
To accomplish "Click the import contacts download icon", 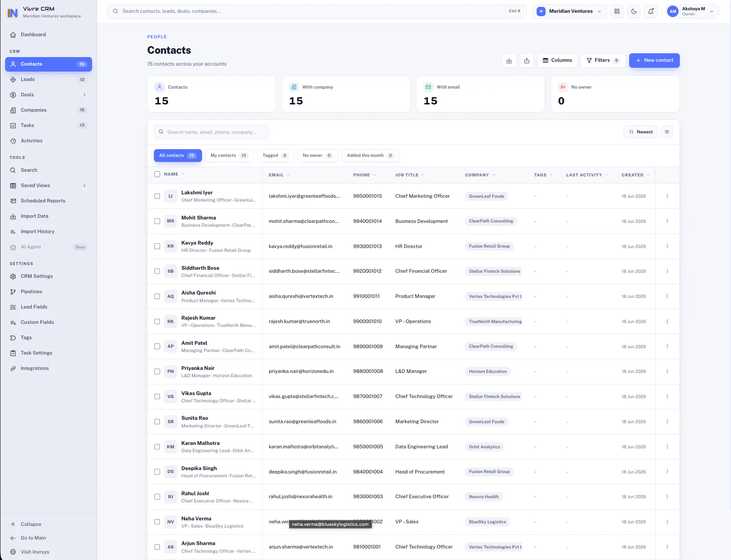I will [509, 61].
